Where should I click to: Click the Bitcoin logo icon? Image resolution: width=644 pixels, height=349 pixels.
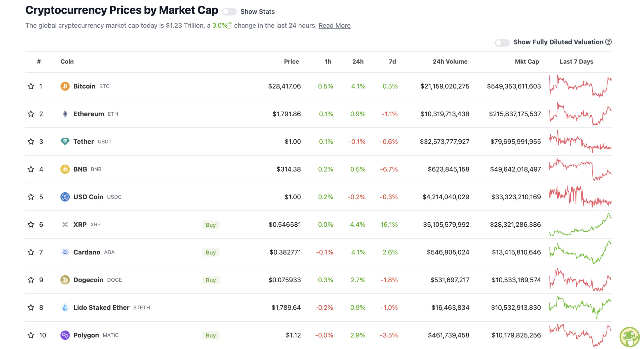[65, 86]
